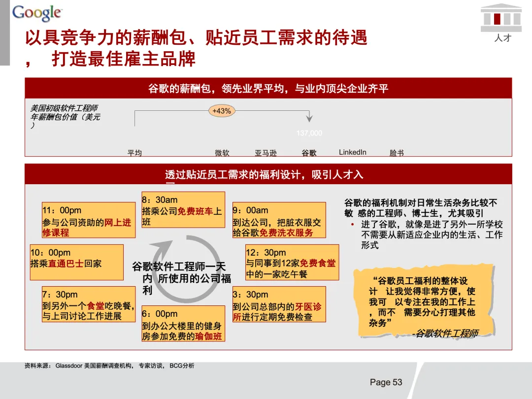Click the Page 53 label
Image resolution: width=532 pixels, height=399 pixels.
coord(386,382)
